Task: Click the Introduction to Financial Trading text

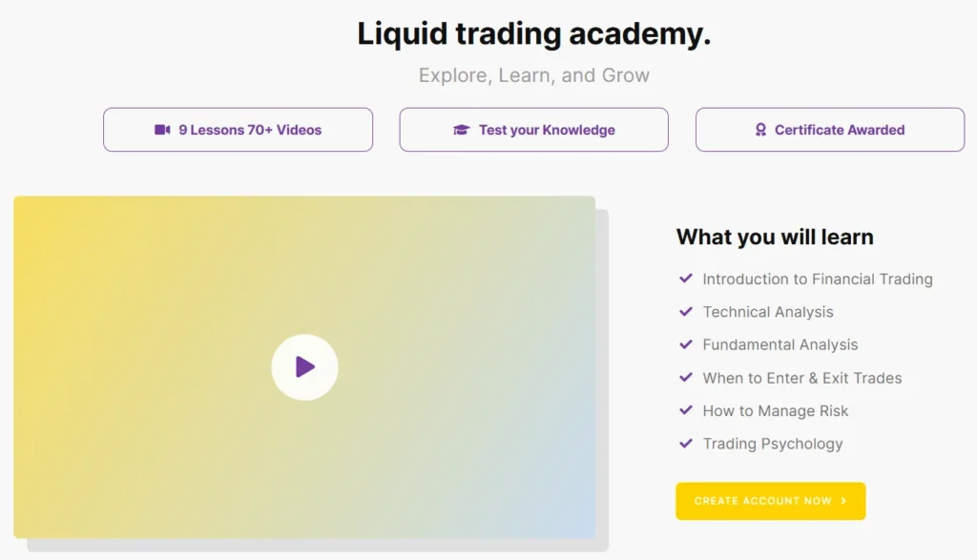Action: click(818, 280)
